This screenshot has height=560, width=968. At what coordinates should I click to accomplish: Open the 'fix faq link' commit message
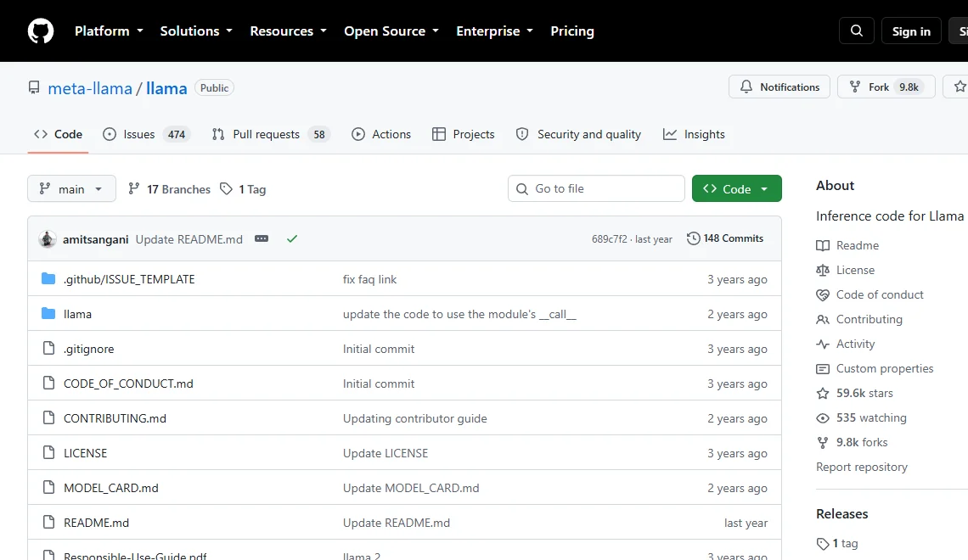click(x=369, y=279)
